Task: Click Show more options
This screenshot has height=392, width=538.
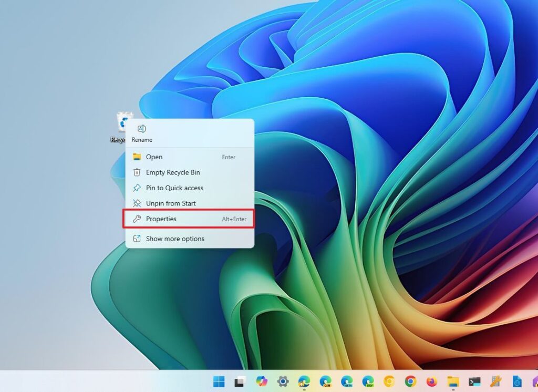Action: [x=173, y=239]
